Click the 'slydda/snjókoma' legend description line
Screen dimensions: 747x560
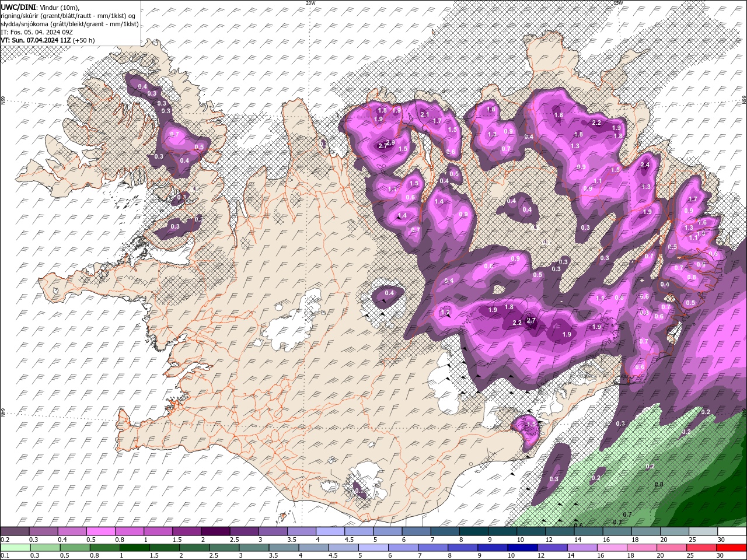(69, 24)
